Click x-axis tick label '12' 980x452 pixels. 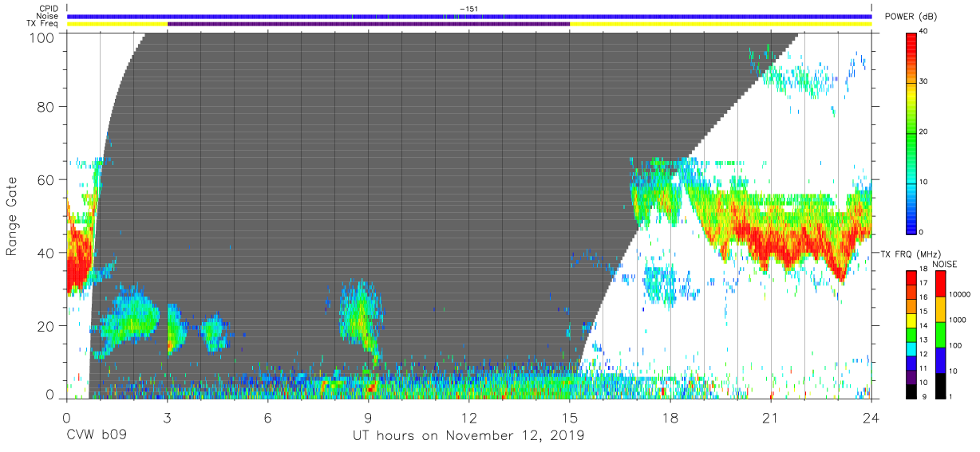pos(469,418)
